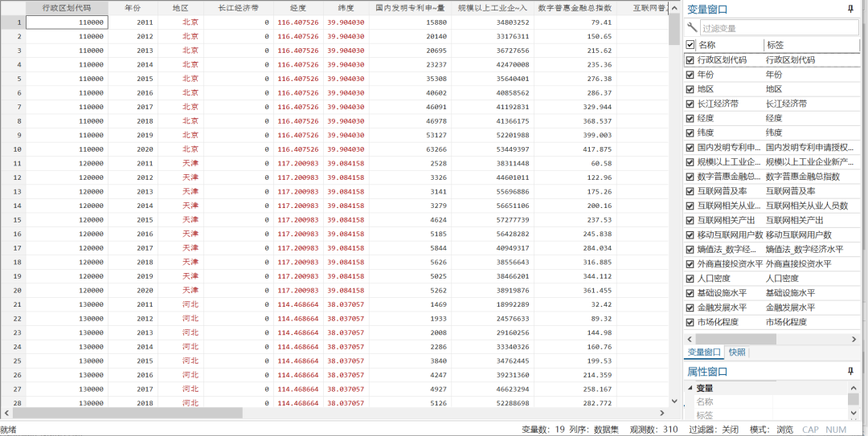Click the 天津 cell in row 11
868x436 pixels.
(181, 163)
